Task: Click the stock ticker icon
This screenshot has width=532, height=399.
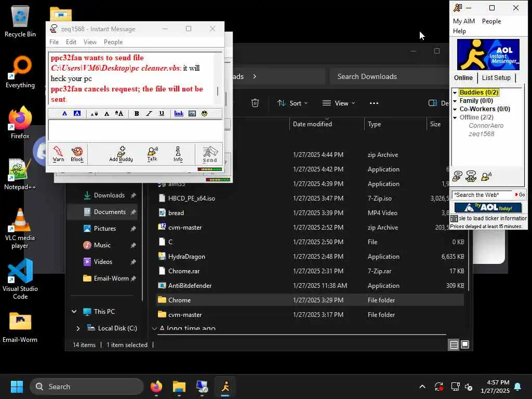Action: tap(454, 219)
